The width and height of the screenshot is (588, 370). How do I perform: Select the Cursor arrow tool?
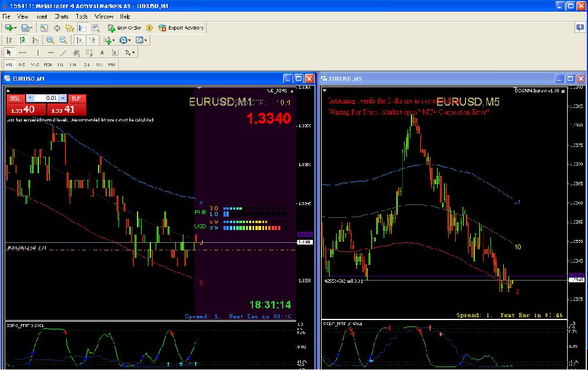tap(9, 52)
